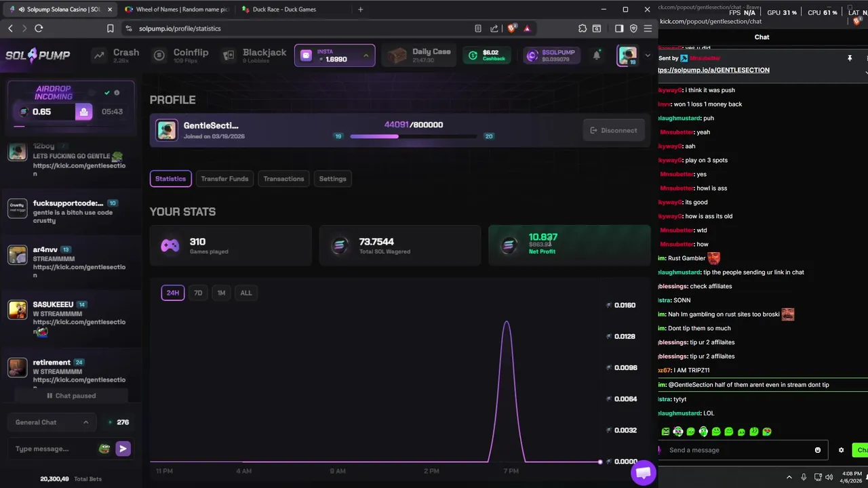Image resolution: width=868 pixels, height=488 pixels.
Task: Click the reader mode icon
Action: pyautogui.click(x=478, y=28)
